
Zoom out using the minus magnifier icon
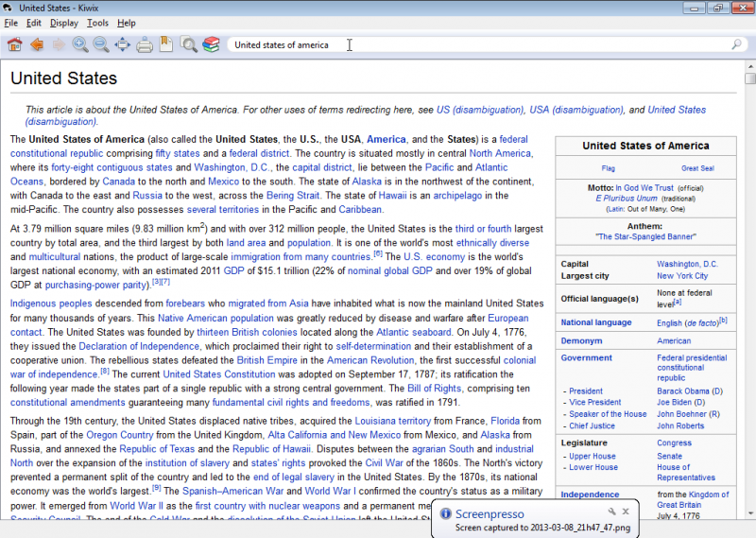(101, 44)
